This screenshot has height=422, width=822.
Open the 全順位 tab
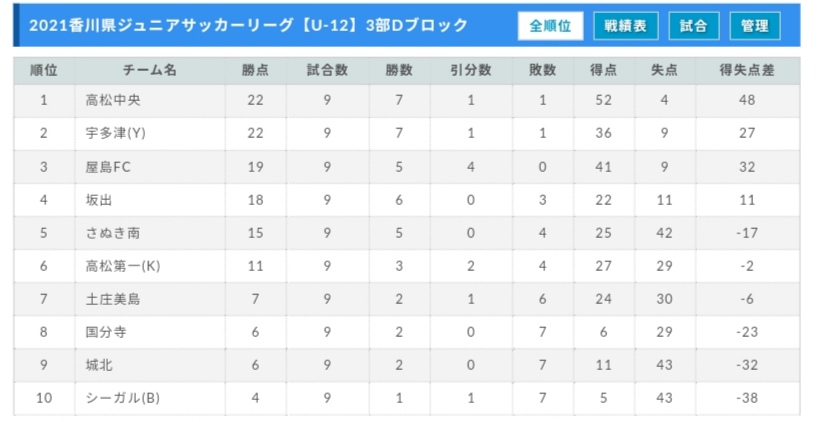[550, 26]
